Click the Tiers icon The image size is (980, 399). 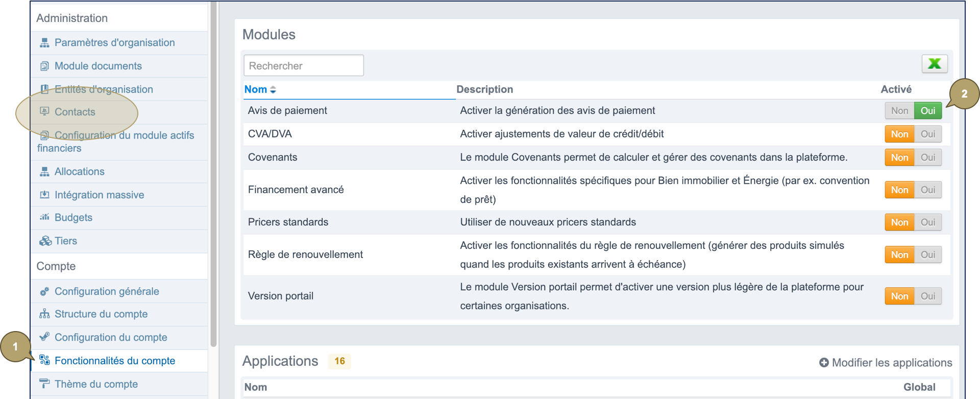pos(45,241)
